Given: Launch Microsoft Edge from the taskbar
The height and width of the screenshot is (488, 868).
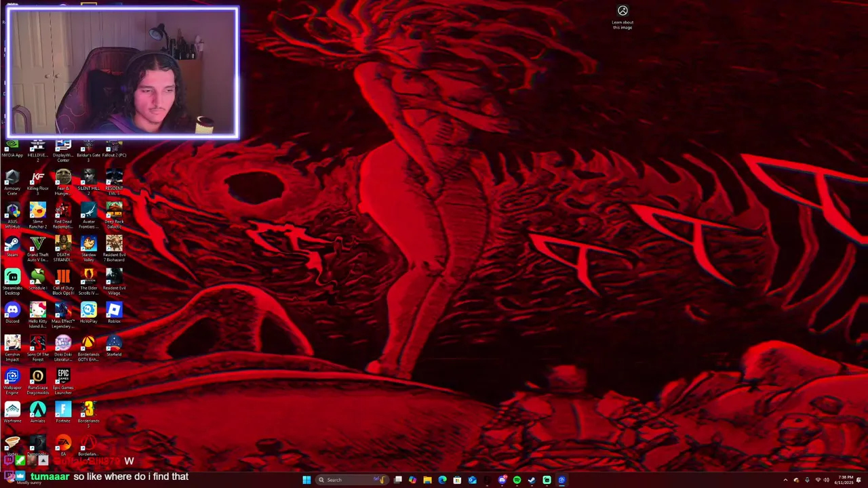Looking at the screenshot, I should pyautogui.click(x=442, y=480).
